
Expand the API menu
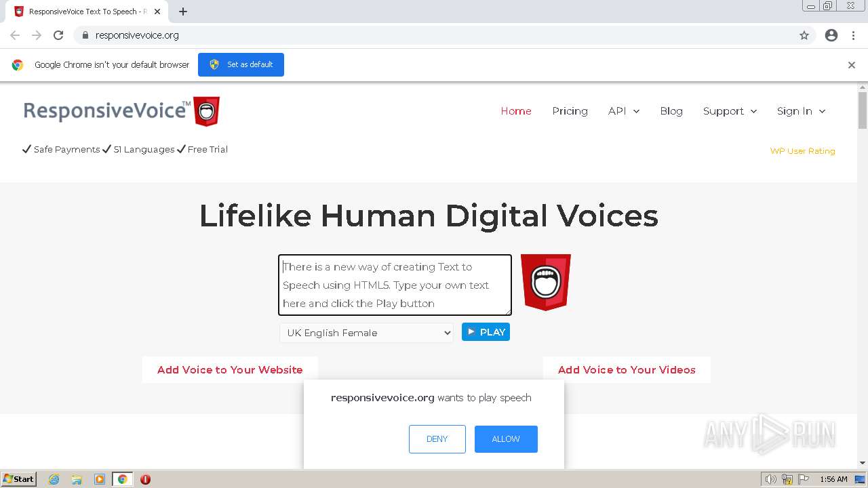tap(624, 111)
